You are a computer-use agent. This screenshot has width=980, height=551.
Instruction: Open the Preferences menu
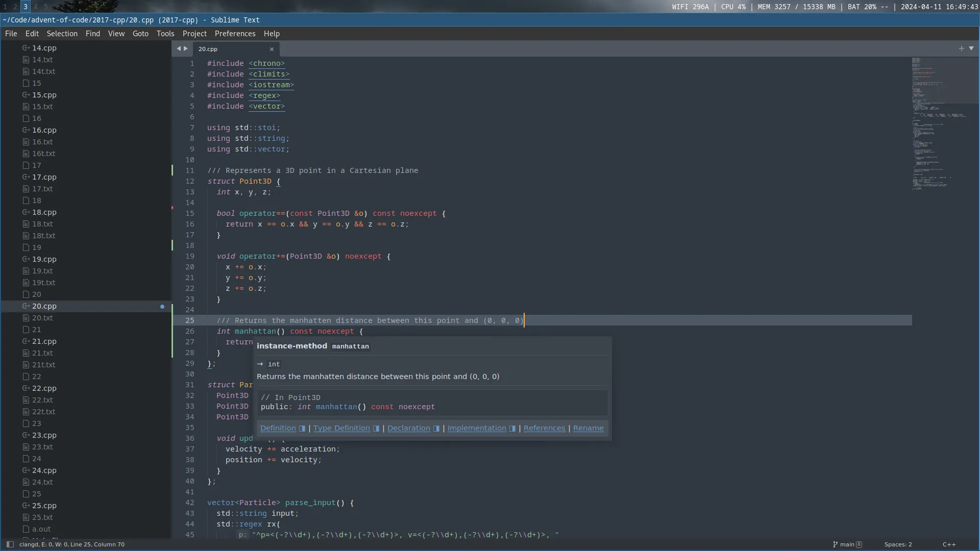(235, 33)
